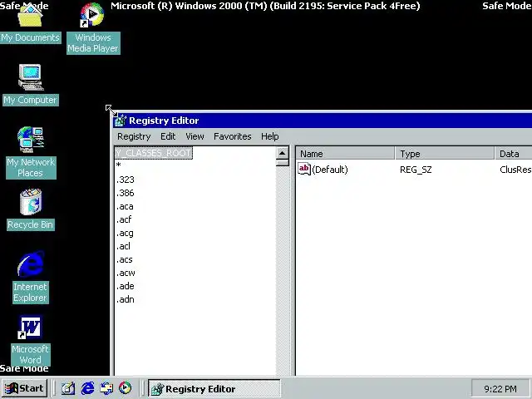Click the REG_SZ type cell
Viewport: 532px width, 399px height.
pyautogui.click(x=416, y=170)
